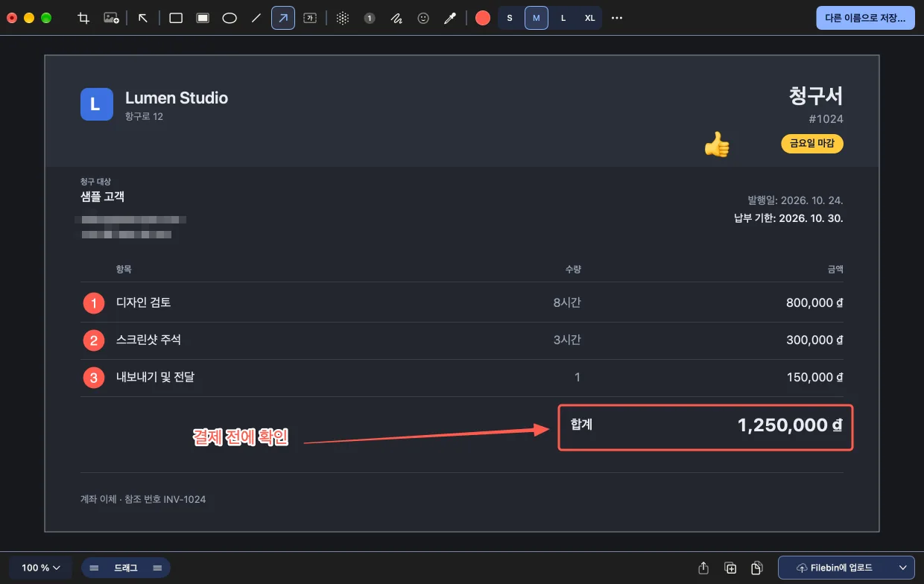Choose the selection pointer tool

point(143,18)
